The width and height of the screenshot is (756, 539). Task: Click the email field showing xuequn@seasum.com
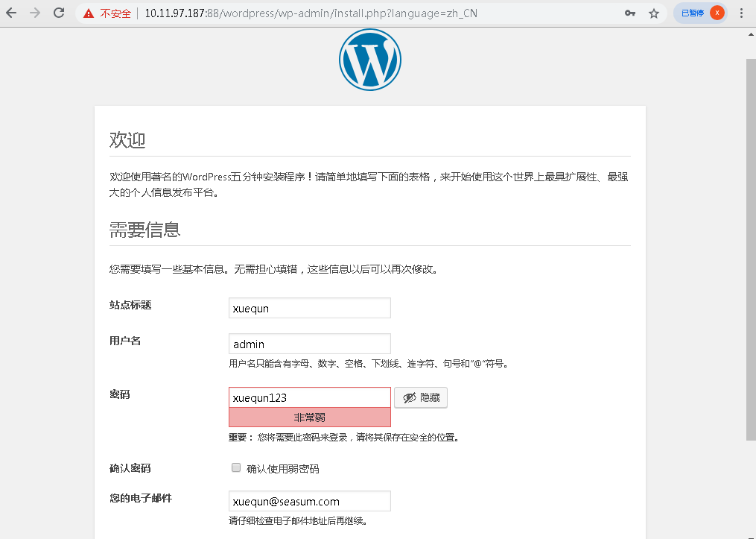click(x=309, y=500)
